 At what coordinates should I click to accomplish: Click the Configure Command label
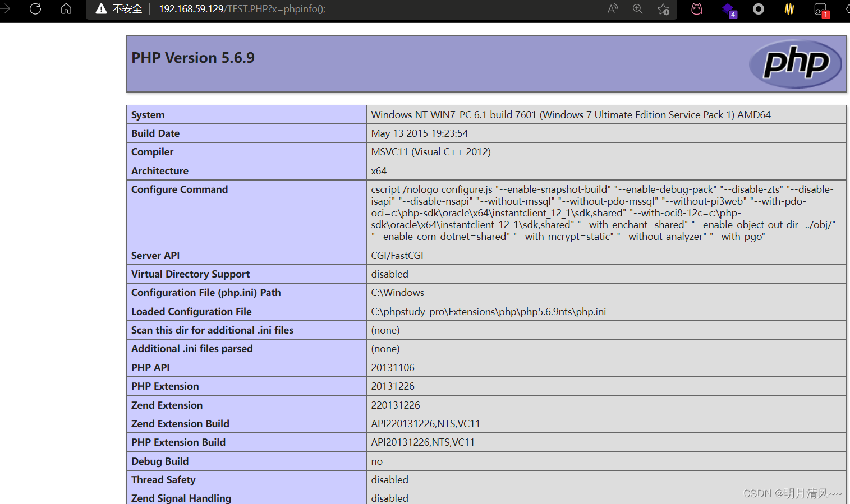pyautogui.click(x=180, y=189)
